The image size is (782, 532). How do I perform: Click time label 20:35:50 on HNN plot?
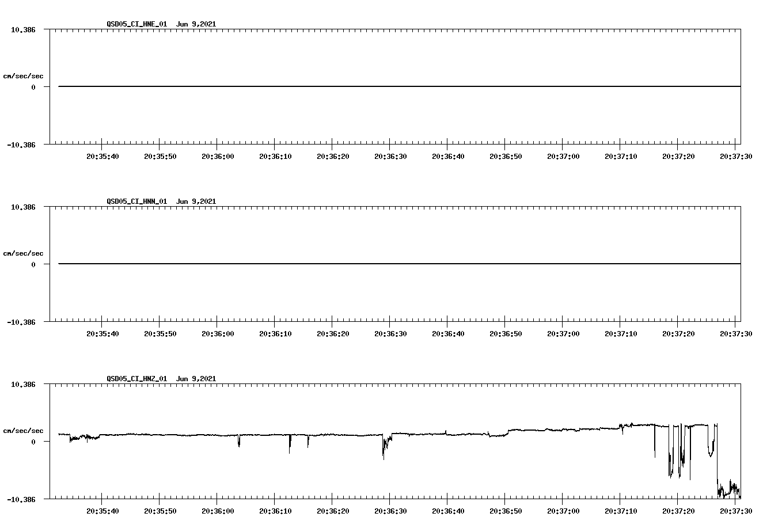[160, 333]
